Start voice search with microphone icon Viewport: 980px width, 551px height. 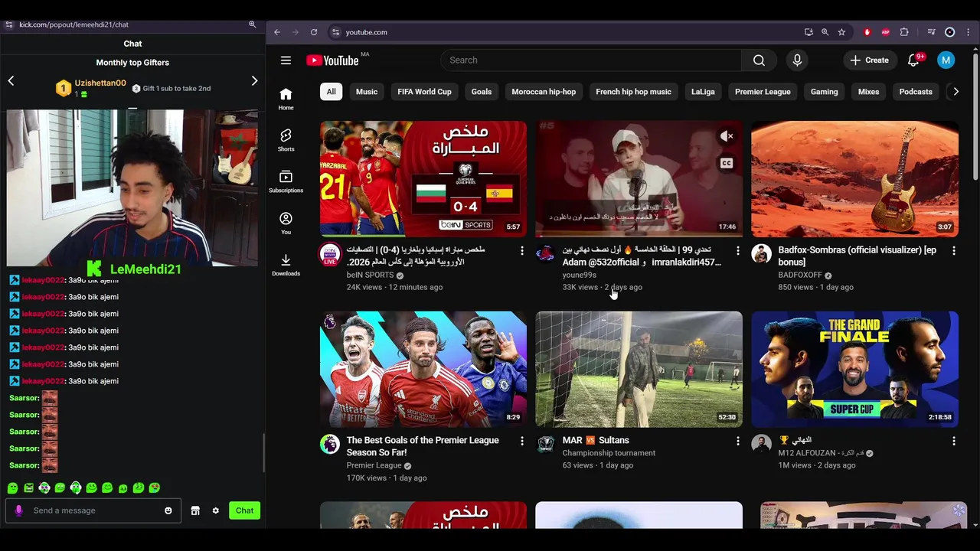click(797, 60)
